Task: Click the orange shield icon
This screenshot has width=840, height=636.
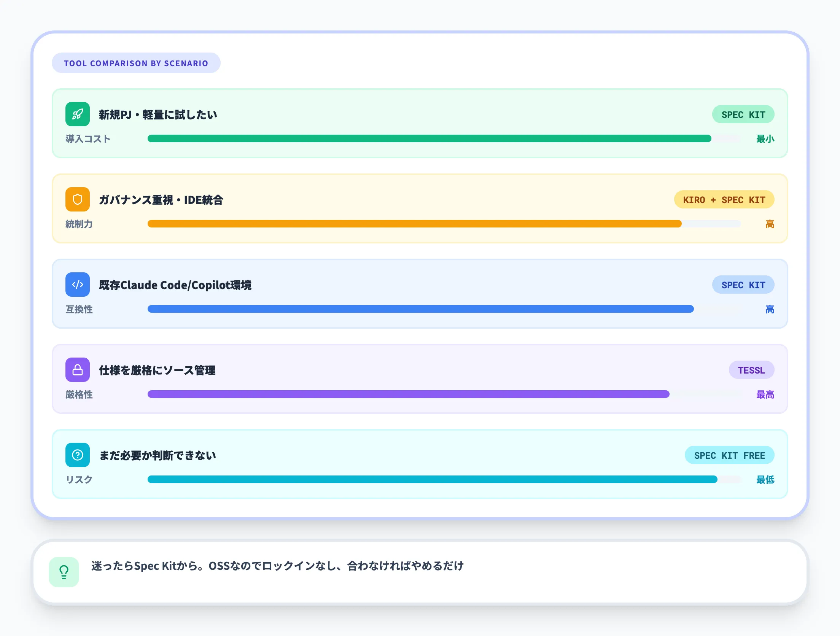Action: point(78,199)
